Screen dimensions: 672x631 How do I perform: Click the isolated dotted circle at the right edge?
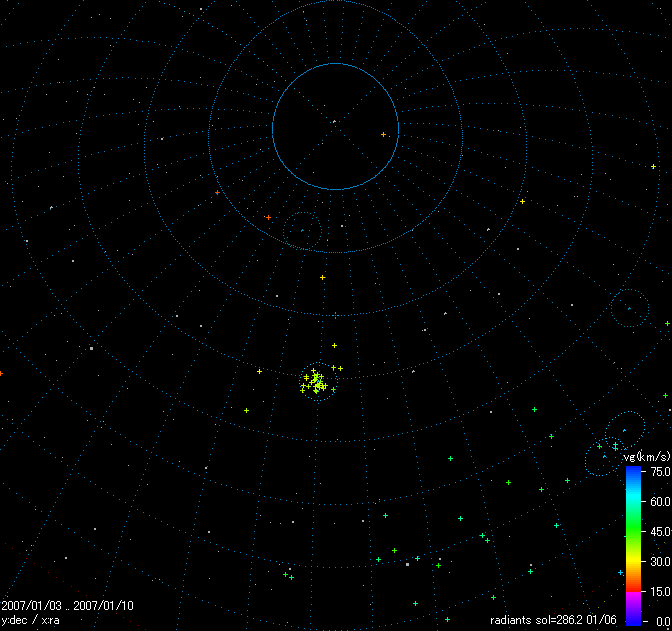[630, 308]
